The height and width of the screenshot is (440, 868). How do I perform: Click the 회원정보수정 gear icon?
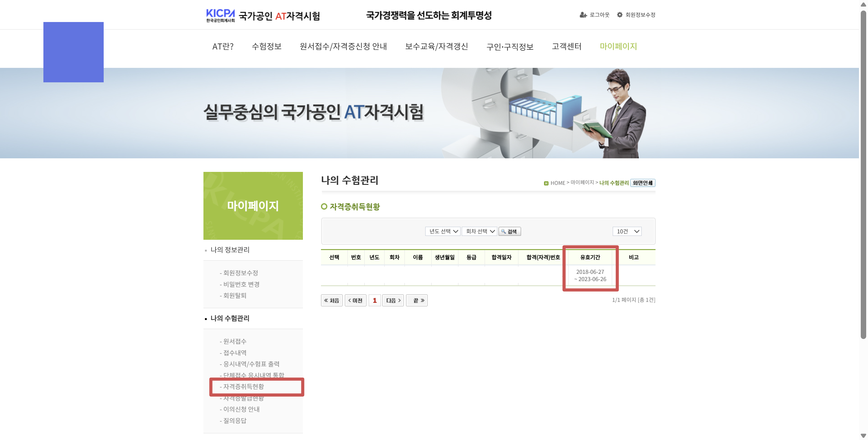tap(619, 15)
